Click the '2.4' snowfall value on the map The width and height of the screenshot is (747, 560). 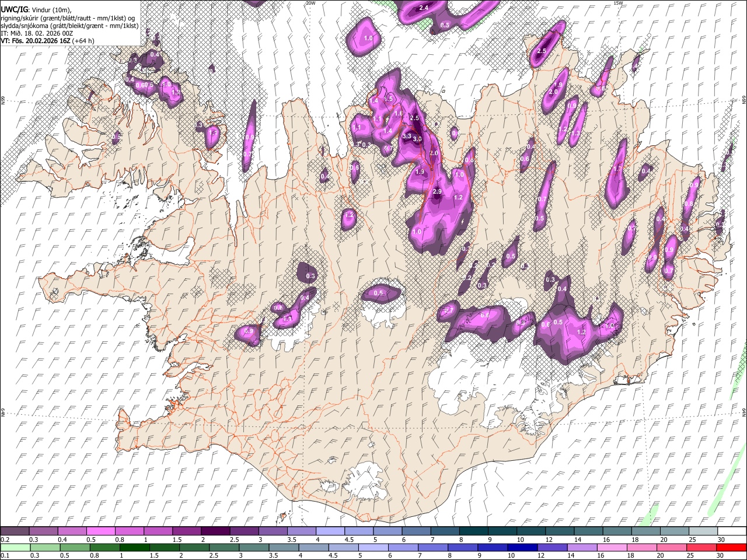click(x=424, y=8)
